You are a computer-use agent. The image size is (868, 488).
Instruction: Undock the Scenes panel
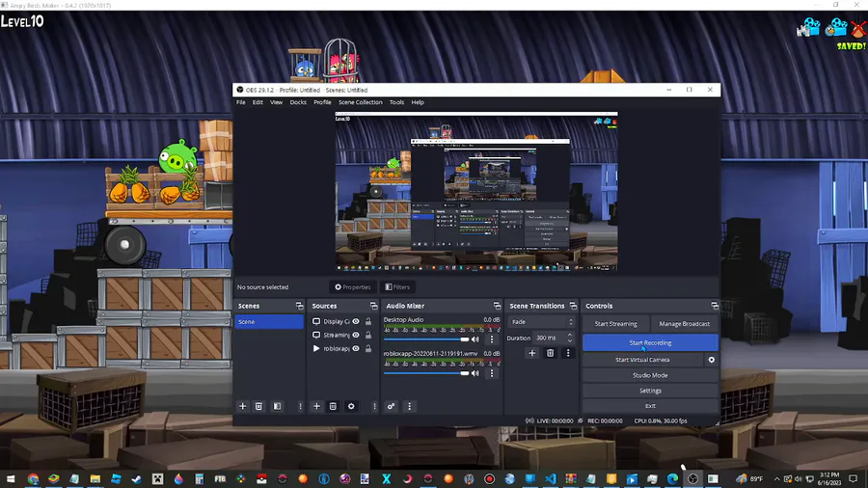(300, 306)
